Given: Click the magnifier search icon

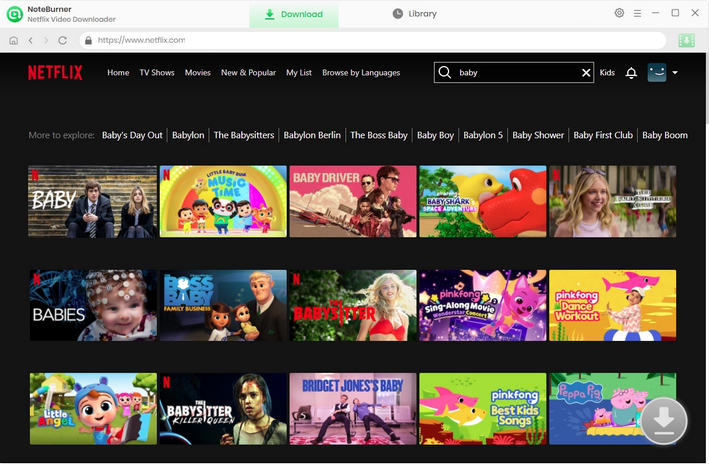Looking at the screenshot, I should [444, 72].
